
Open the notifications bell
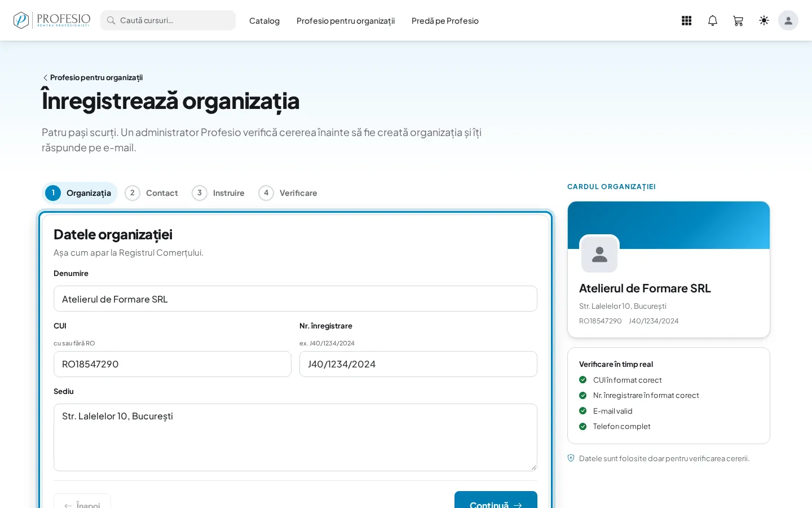pos(713,20)
